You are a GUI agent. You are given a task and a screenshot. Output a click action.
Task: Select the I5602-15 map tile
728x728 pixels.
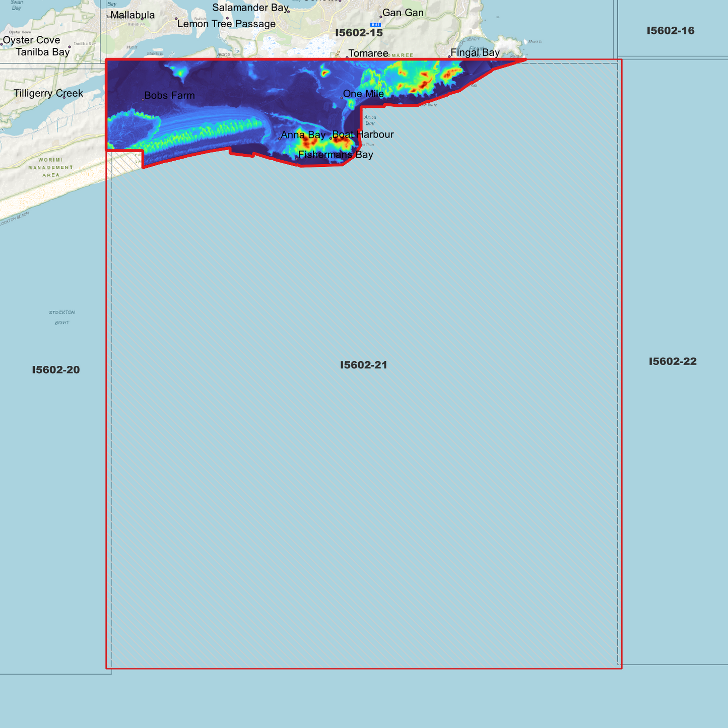[359, 32]
